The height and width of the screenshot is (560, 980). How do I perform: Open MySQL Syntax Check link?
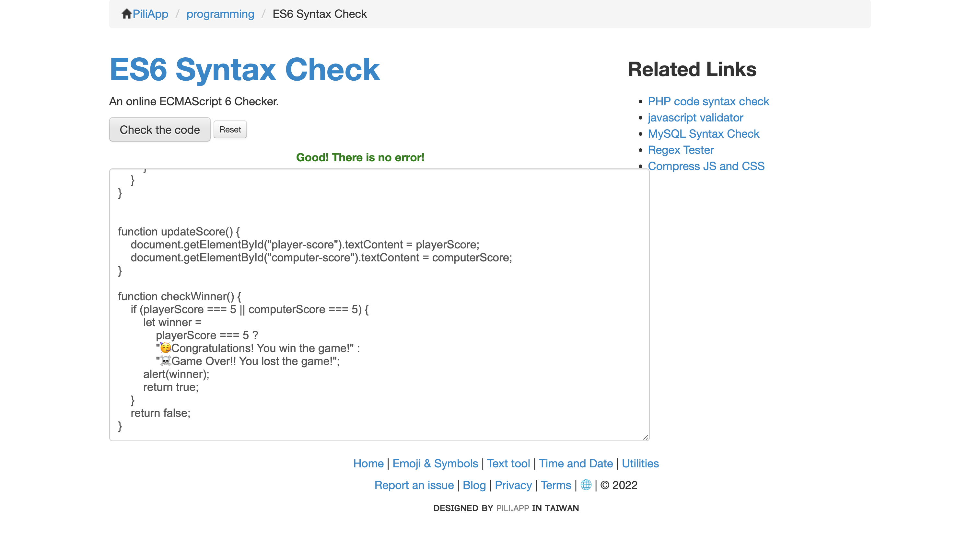[x=703, y=133]
